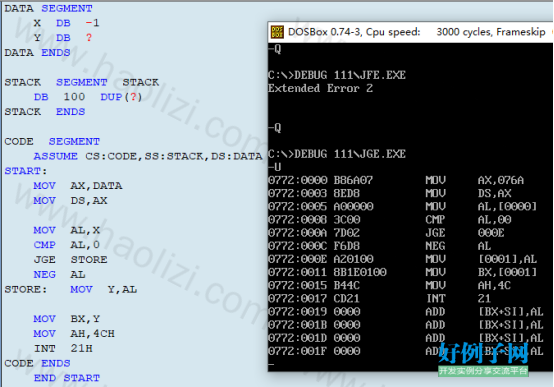Click 'C:\>DEBUG 111\JFE.EXE' command in DOSBox
The image size is (554, 387).
click(x=337, y=75)
